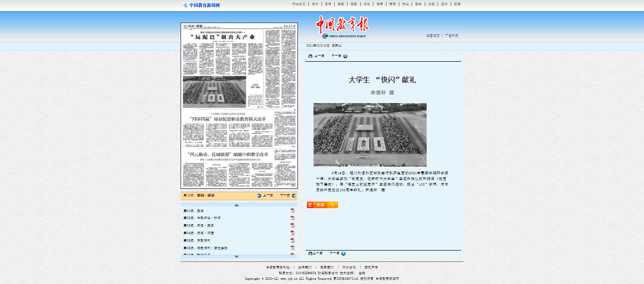Click the newspaper page 10 thumbnail image
The width and height of the screenshot is (644, 284).
239,106
